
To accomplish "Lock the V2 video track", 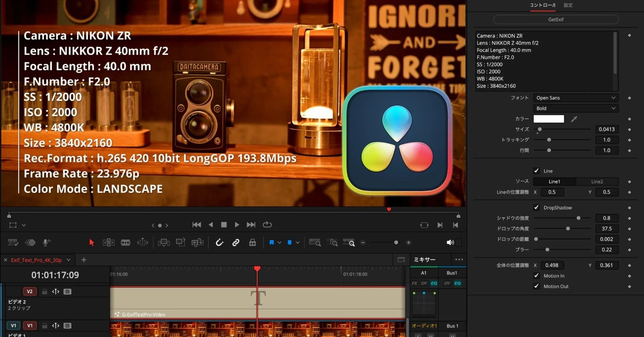I will (44, 292).
